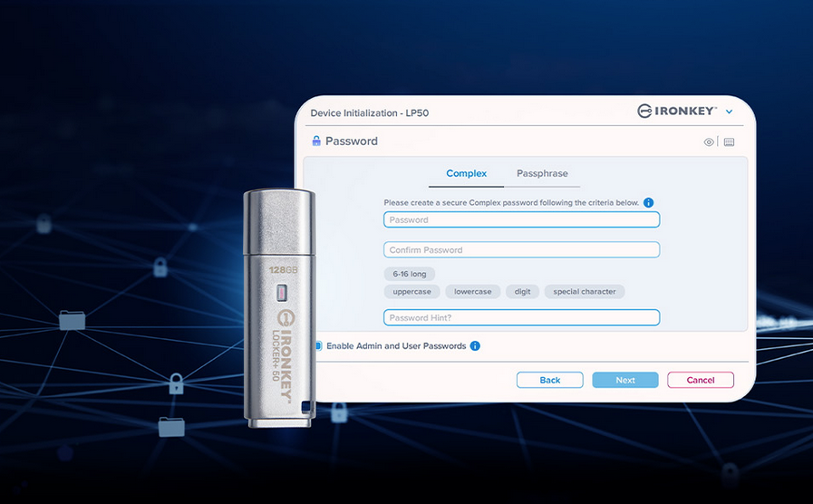
Task: Click the info icon beside the password criteria text
Action: point(648,203)
